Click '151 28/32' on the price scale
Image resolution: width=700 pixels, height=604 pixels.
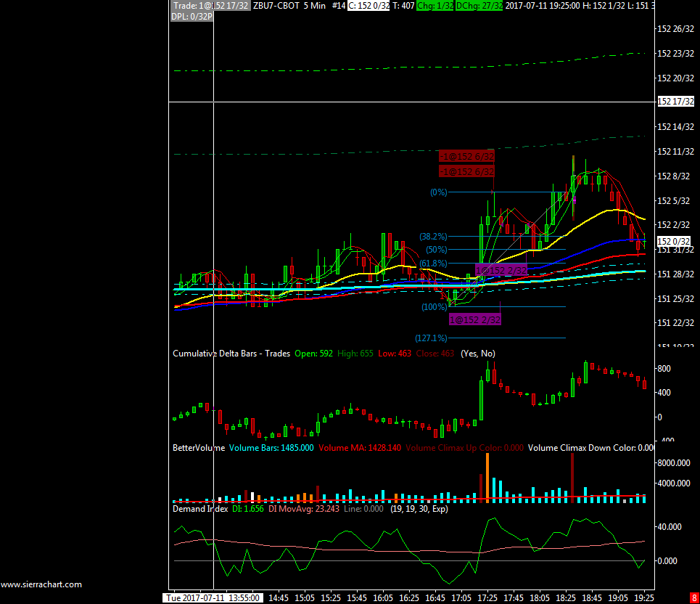click(x=675, y=274)
